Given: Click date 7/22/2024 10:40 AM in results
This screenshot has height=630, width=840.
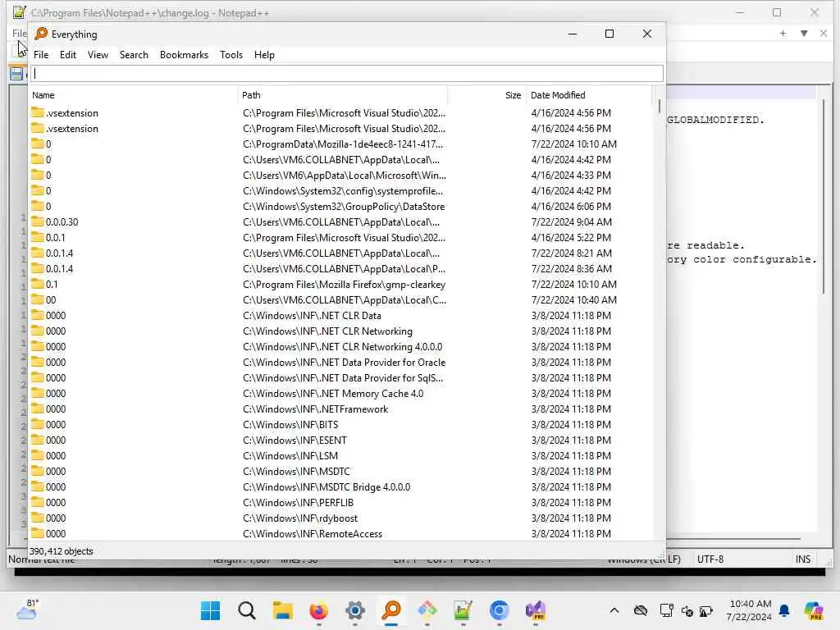Looking at the screenshot, I should click(573, 299).
